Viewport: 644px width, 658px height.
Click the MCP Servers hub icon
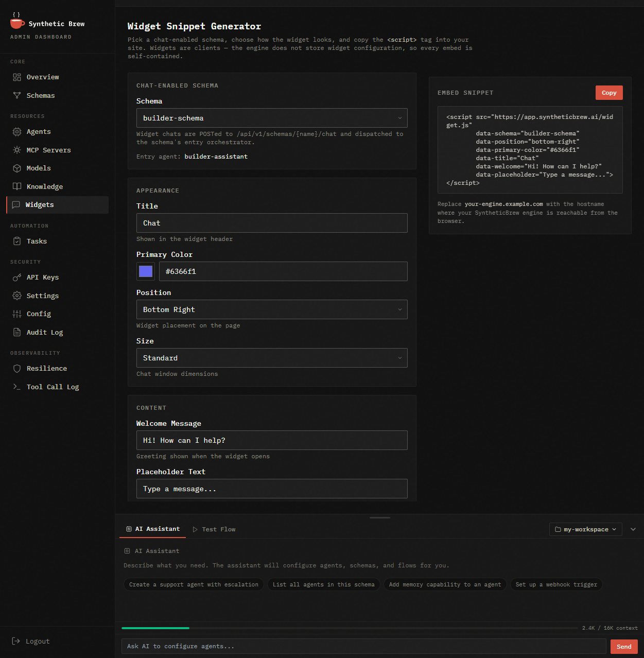(17, 150)
